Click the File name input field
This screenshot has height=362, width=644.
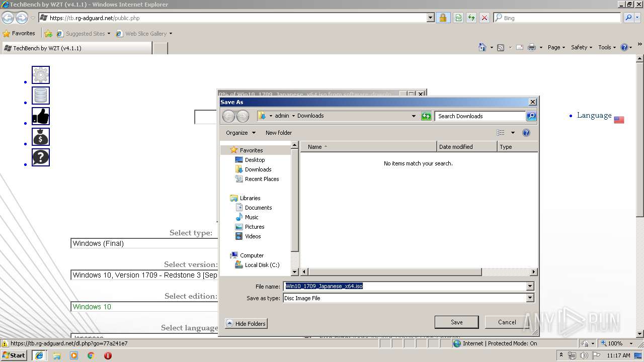(x=405, y=286)
